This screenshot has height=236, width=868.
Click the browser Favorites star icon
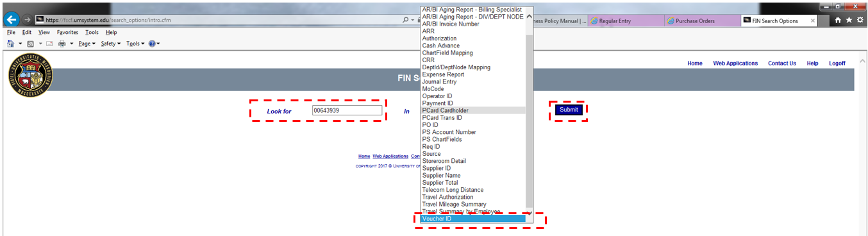tap(849, 21)
